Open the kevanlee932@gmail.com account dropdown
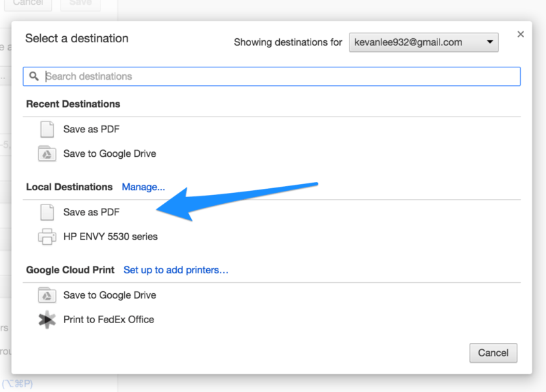This screenshot has width=546, height=392. [424, 42]
